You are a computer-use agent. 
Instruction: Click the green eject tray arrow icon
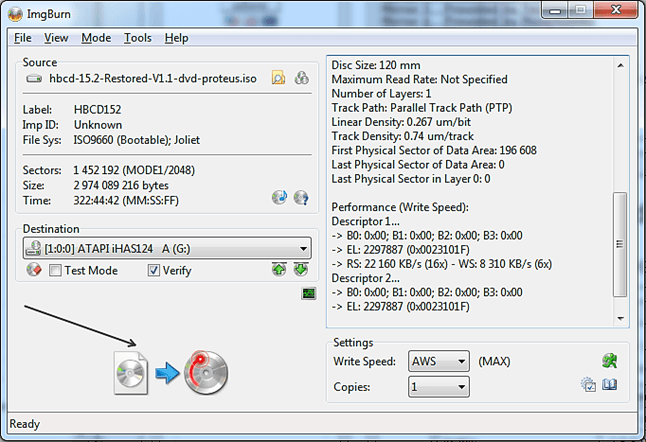(x=279, y=270)
